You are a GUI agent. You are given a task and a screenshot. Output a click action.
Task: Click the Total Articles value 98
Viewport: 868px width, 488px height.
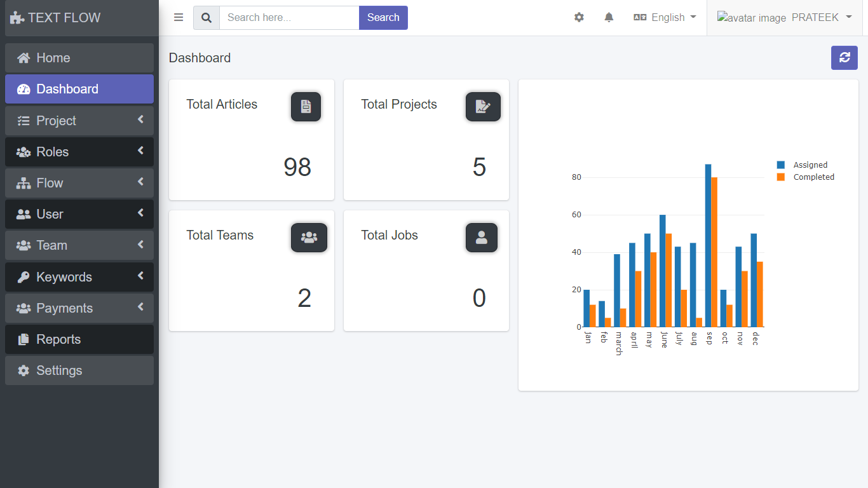297,167
